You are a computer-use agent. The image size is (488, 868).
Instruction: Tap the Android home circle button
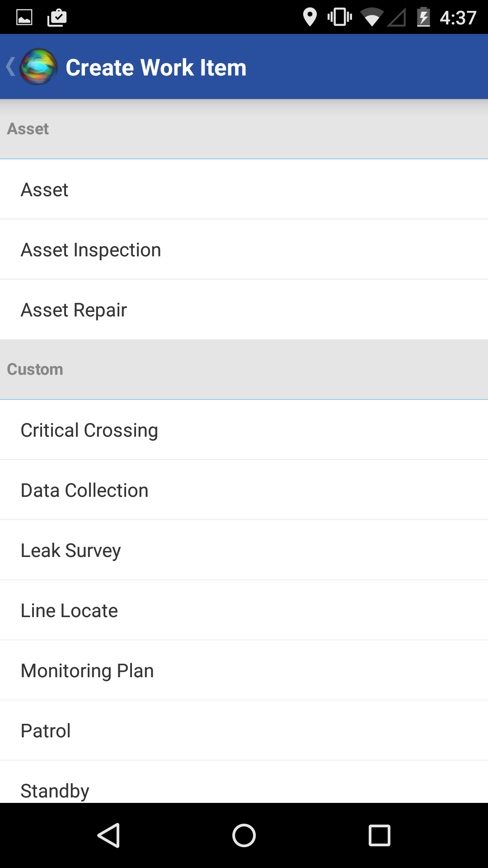pos(244,835)
